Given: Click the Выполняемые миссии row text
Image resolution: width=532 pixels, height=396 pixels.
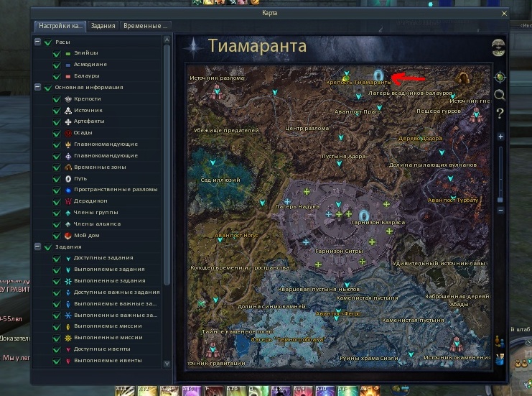Looking at the screenshot, I should [108, 326].
